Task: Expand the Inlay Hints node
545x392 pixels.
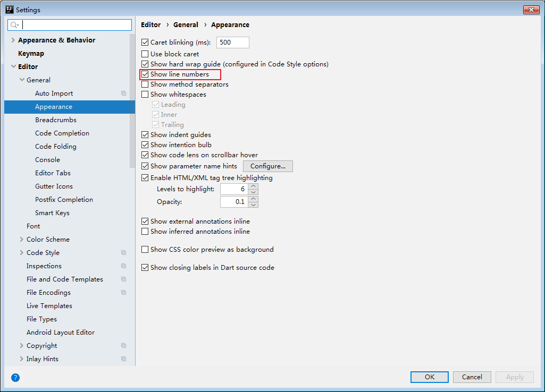Action: click(x=22, y=359)
